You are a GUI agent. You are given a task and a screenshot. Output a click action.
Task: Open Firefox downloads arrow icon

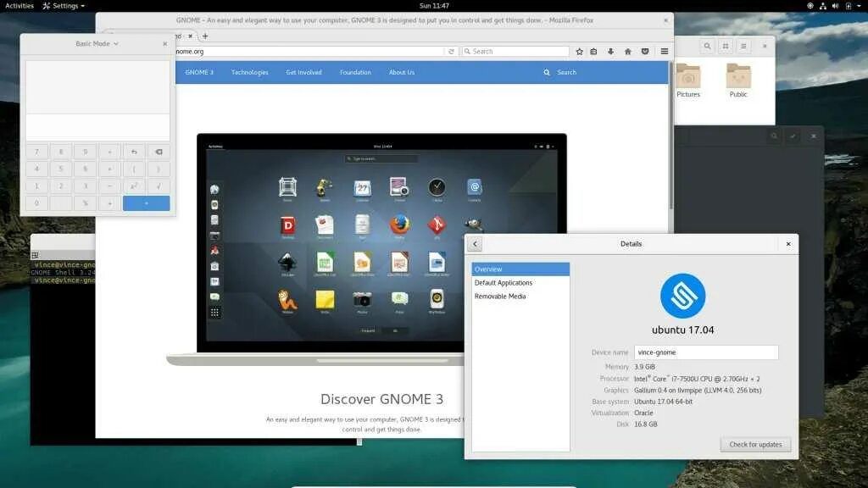(x=610, y=52)
